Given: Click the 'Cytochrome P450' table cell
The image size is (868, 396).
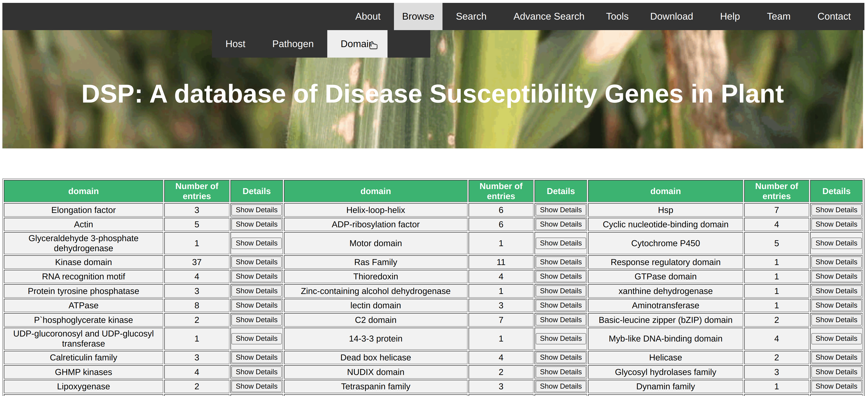Looking at the screenshot, I should pyautogui.click(x=666, y=243).
